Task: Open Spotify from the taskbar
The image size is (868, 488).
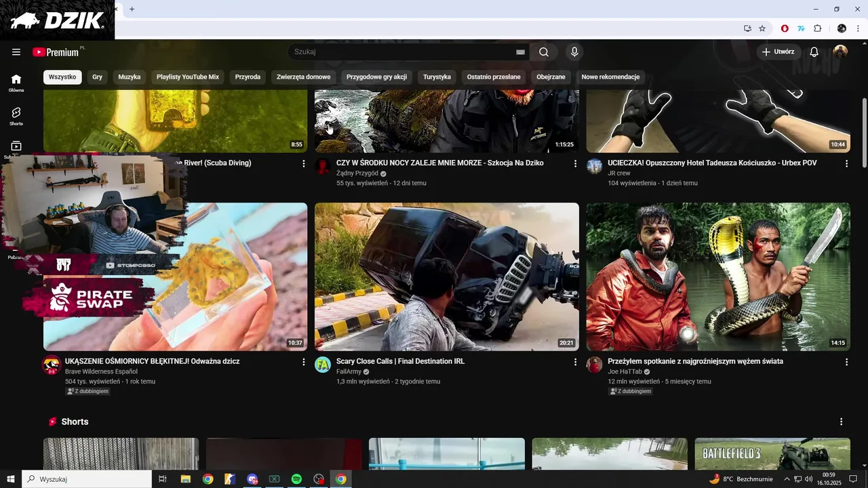Action: [296, 479]
